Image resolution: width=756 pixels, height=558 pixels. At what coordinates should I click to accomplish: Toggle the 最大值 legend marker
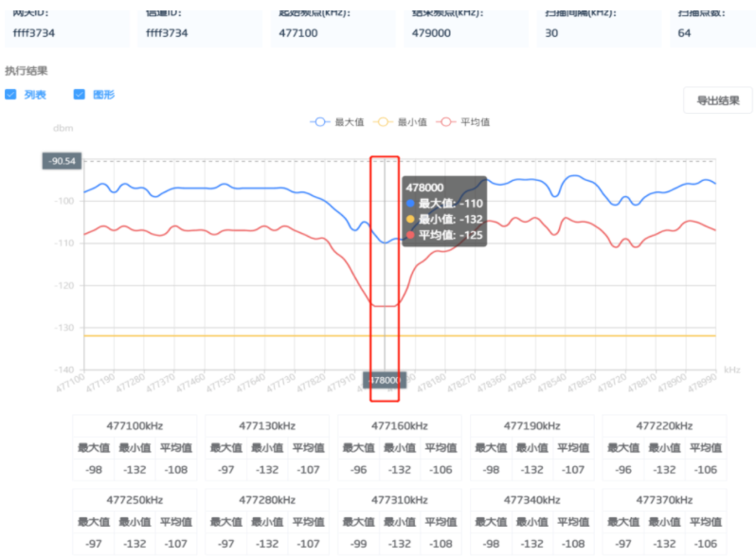(319, 122)
